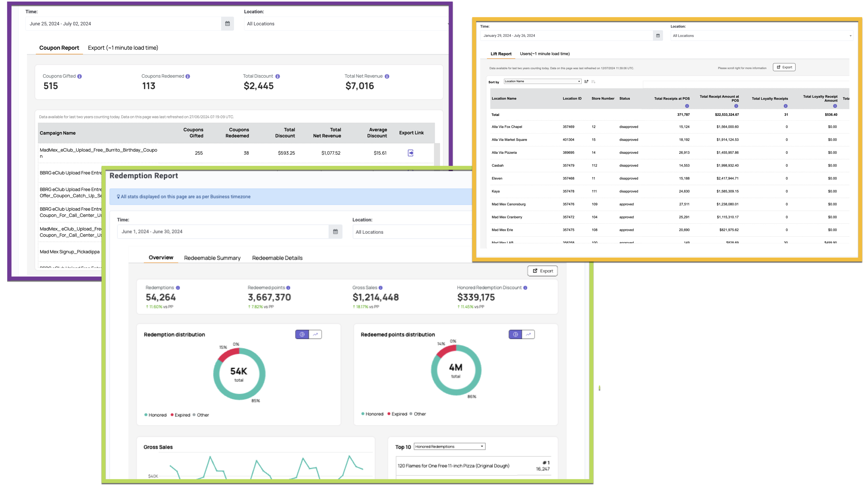
Task: Open the Coupon Report calendar date picker
Action: [x=227, y=24]
